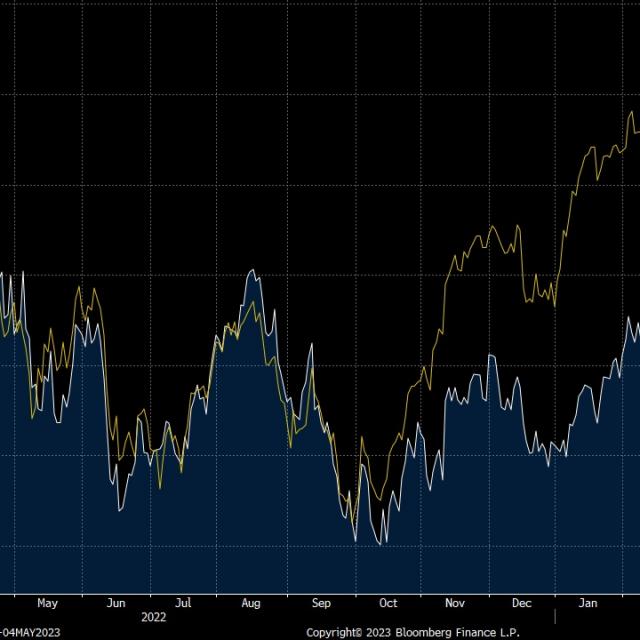Click the 2022 year label below axis

(153, 617)
